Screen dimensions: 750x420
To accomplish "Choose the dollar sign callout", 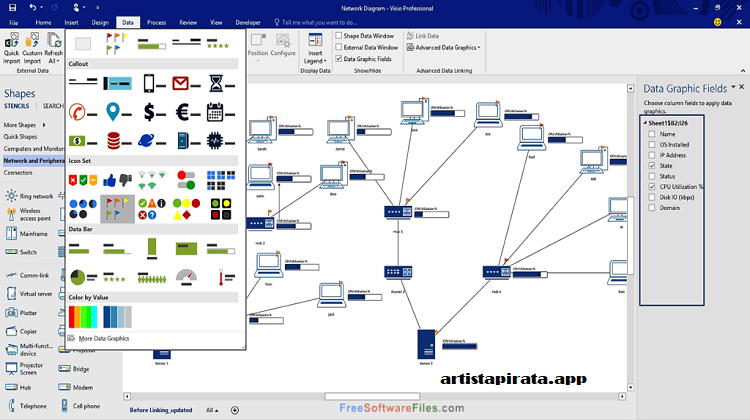I will point(154,112).
